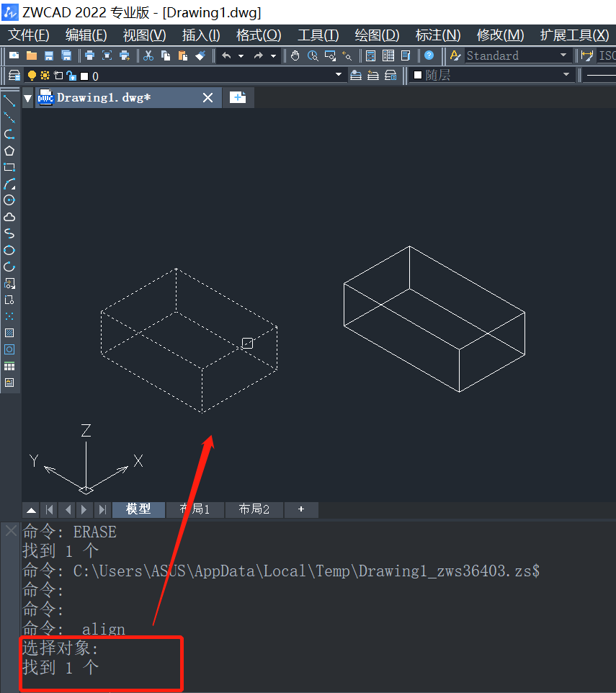Click the Zoom window icon
This screenshot has height=693, width=616.
[330, 55]
